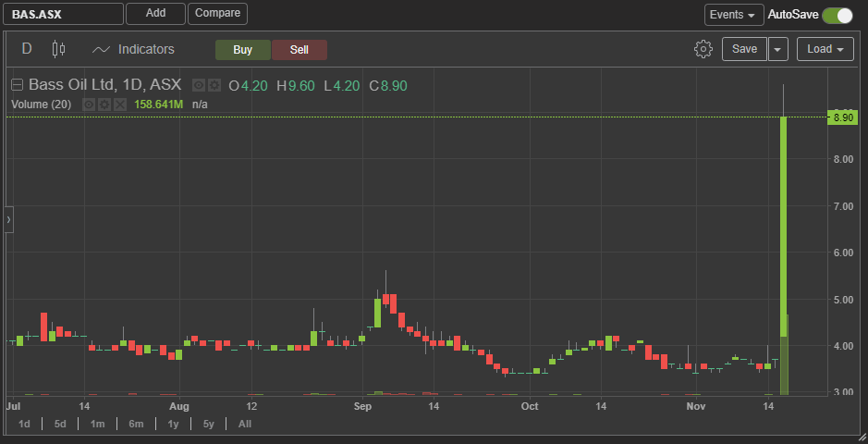The height and width of the screenshot is (444, 868).
Task: Click the Sell button
Action: (x=300, y=50)
